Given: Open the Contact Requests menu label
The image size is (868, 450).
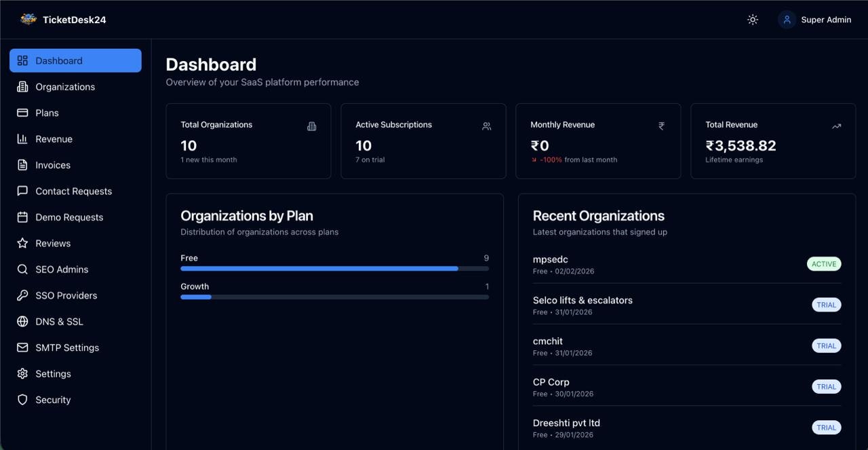Looking at the screenshot, I should (x=74, y=191).
